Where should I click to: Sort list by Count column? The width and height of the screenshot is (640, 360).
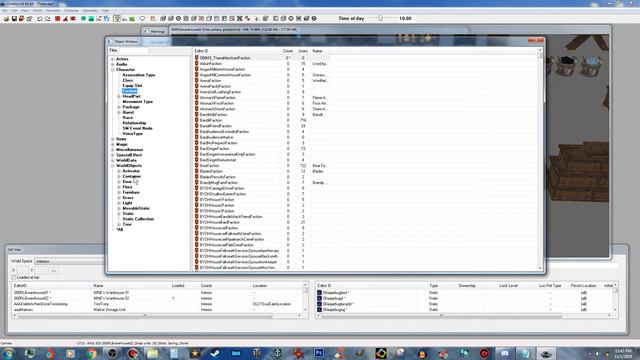point(288,51)
